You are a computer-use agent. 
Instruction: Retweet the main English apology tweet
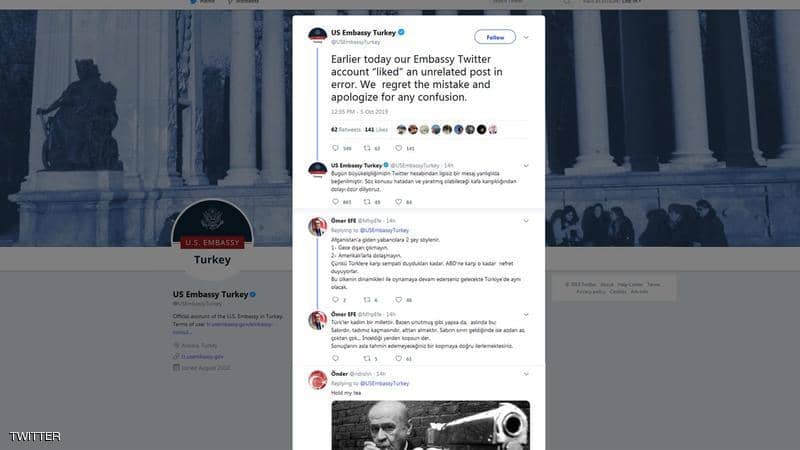[367, 148]
